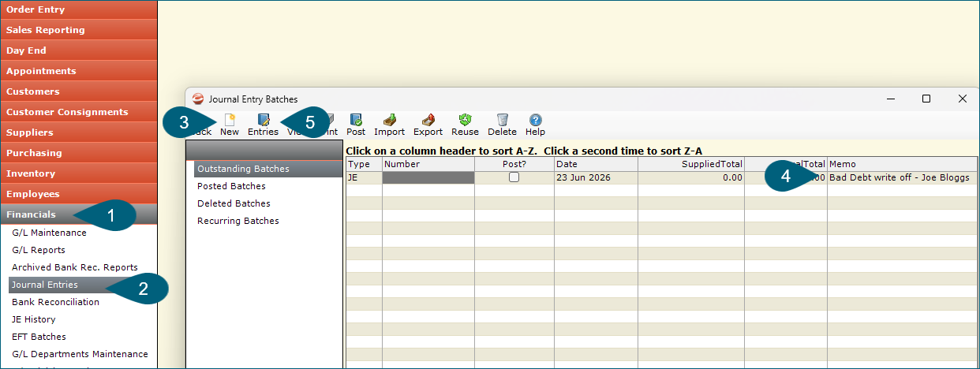The image size is (980, 369).
Task: Open the Appointments module
Action: click(79, 71)
